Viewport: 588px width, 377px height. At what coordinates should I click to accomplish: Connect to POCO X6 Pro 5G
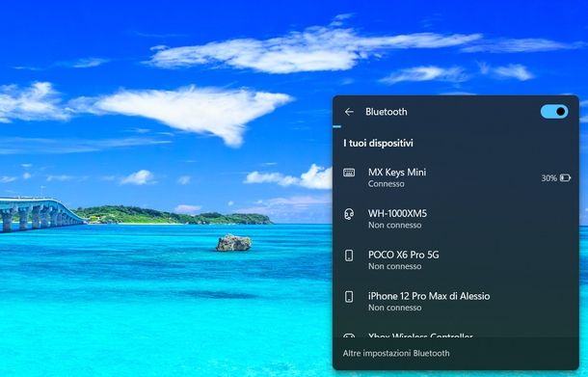point(456,260)
